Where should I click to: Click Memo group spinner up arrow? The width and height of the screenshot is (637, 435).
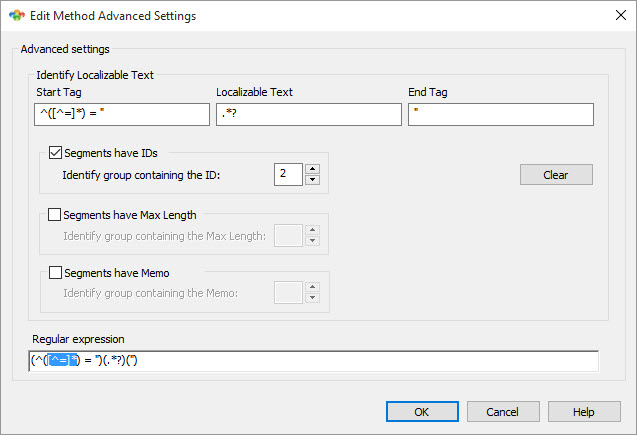312,287
